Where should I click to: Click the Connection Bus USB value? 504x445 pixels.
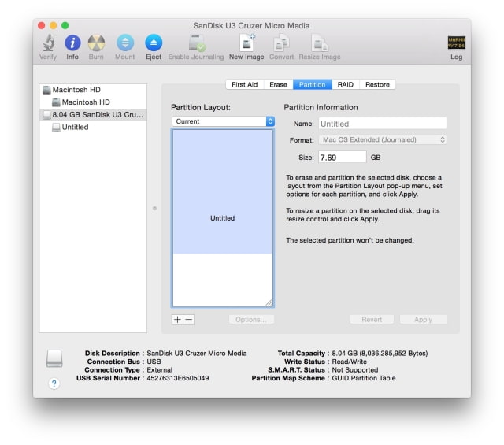coord(154,362)
